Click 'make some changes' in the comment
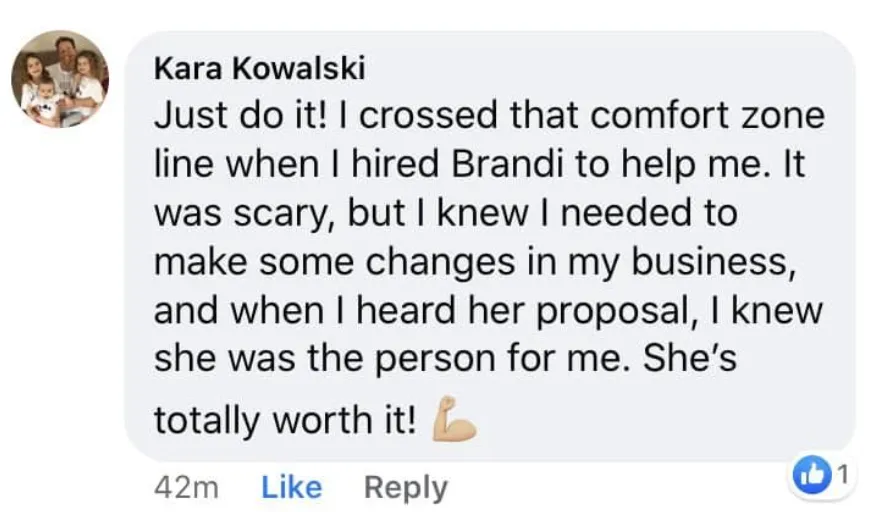The image size is (878, 512). (x=334, y=263)
